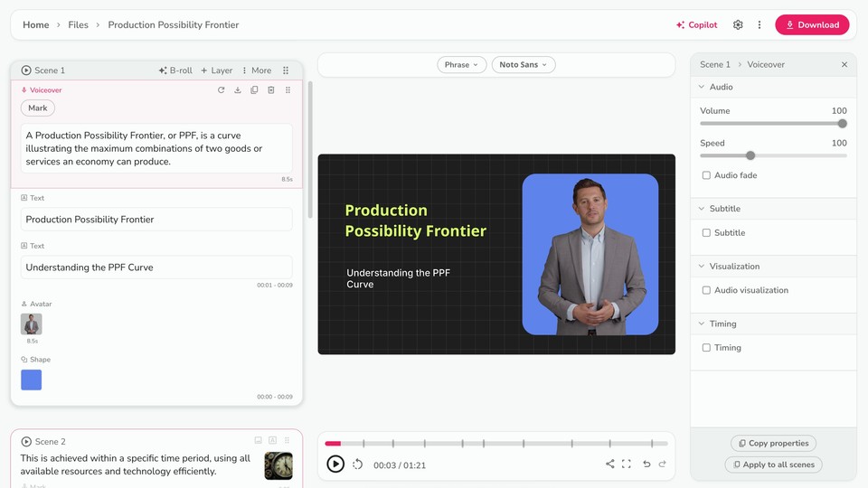This screenshot has width=868, height=488.
Task: Delete the voiceover layer
Action: point(270,90)
